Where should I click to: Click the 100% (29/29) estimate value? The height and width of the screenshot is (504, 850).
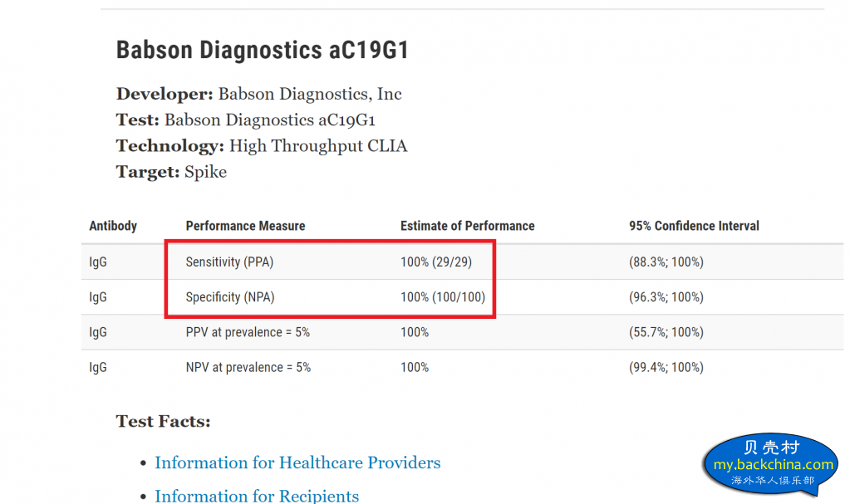pos(436,262)
